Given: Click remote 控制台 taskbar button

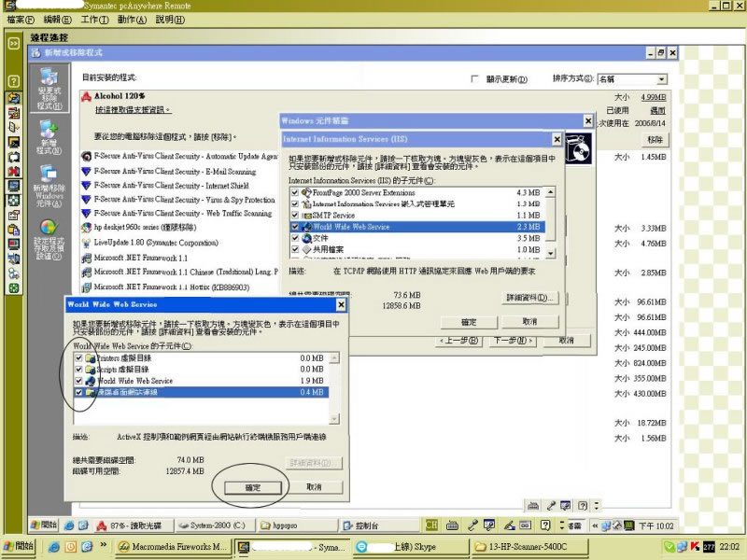Looking at the screenshot, I should 379,525.
